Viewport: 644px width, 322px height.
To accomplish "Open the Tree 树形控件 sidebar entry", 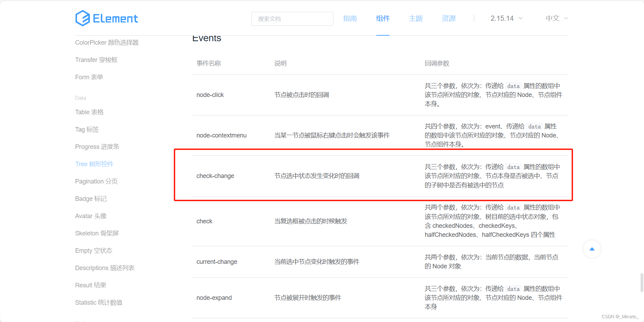I will pyautogui.click(x=94, y=164).
